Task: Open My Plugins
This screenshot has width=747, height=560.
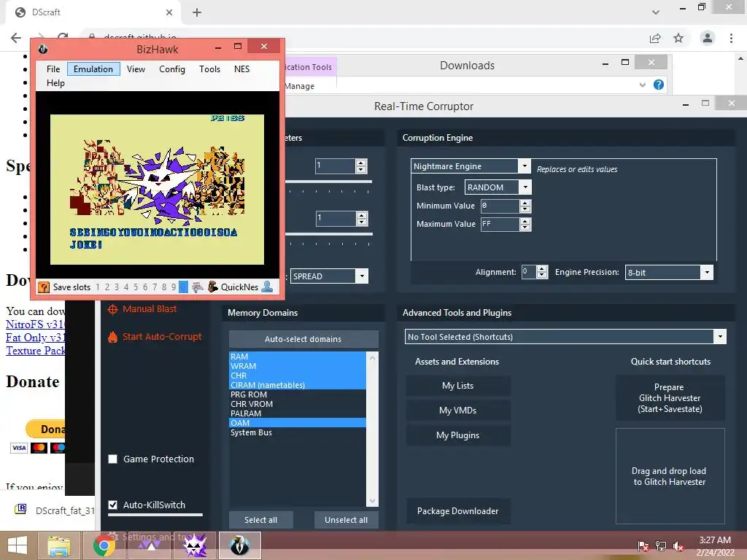Action: [458, 435]
